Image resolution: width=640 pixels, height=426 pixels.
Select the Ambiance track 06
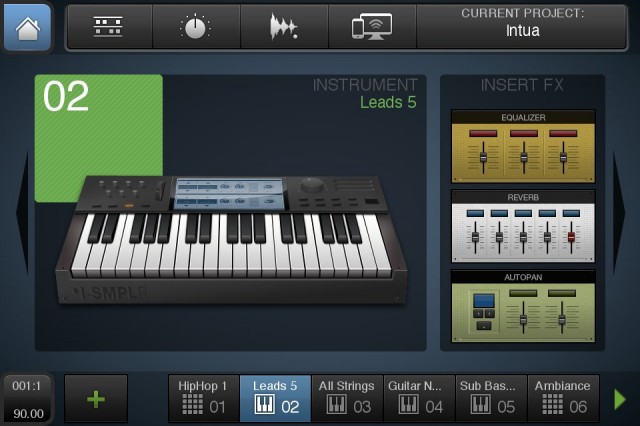click(x=562, y=397)
